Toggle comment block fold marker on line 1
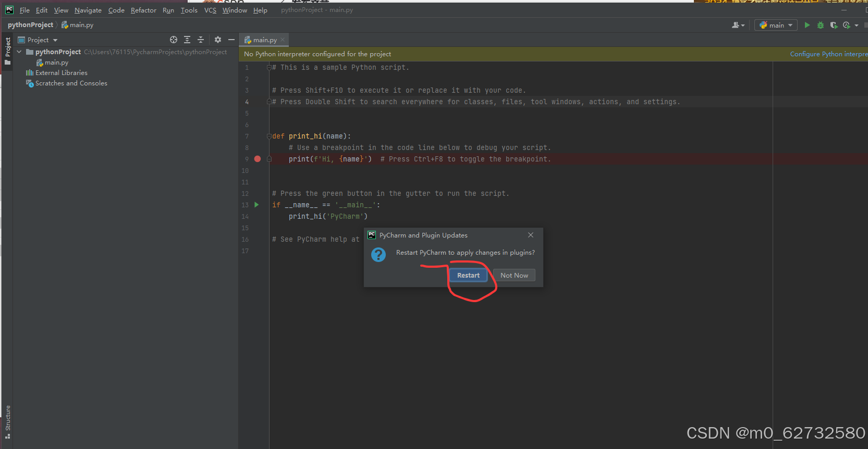The height and width of the screenshot is (449, 868). tap(269, 67)
